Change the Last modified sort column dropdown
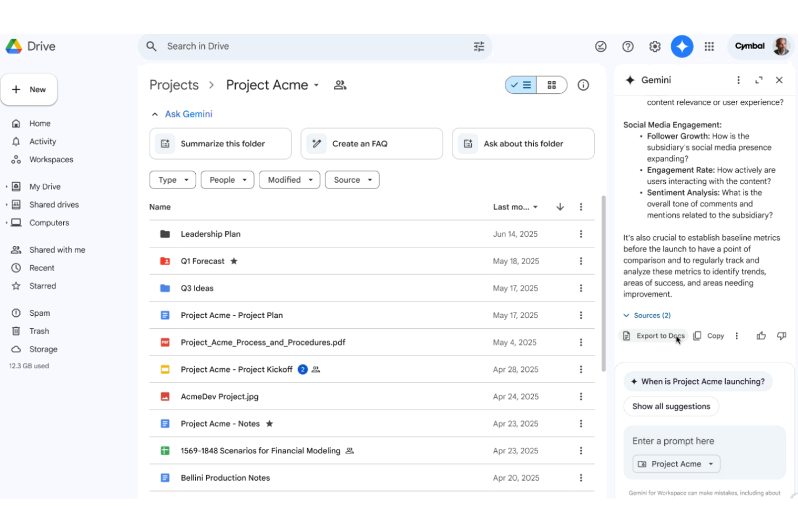This screenshot has width=798, height=532. (x=515, y=206)
